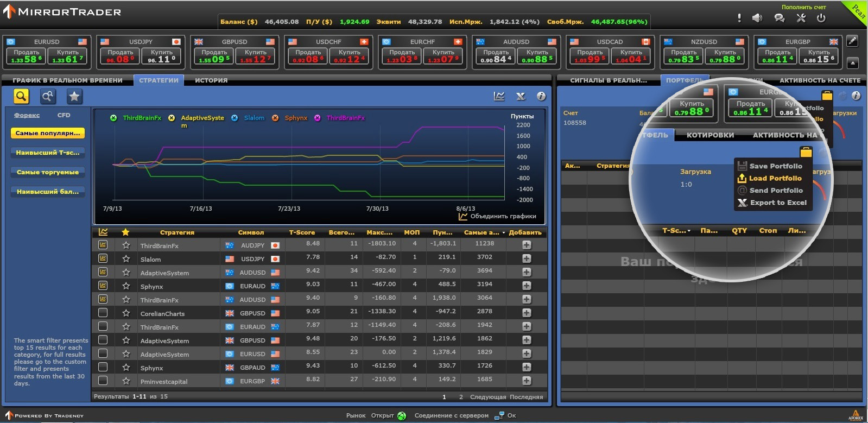868x423 pixels.
Task: Open the favorites star filter icon
Action: coord(74,96)
